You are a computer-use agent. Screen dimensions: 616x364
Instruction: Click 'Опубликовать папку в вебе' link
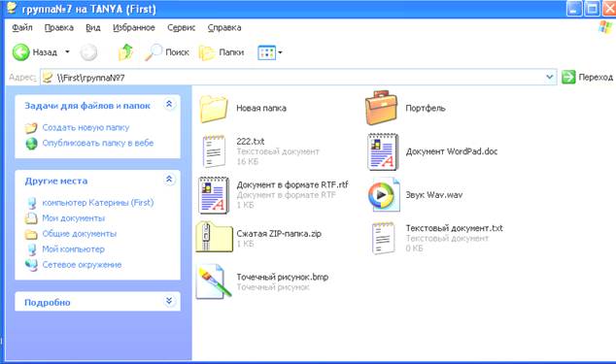coord(98,143)
